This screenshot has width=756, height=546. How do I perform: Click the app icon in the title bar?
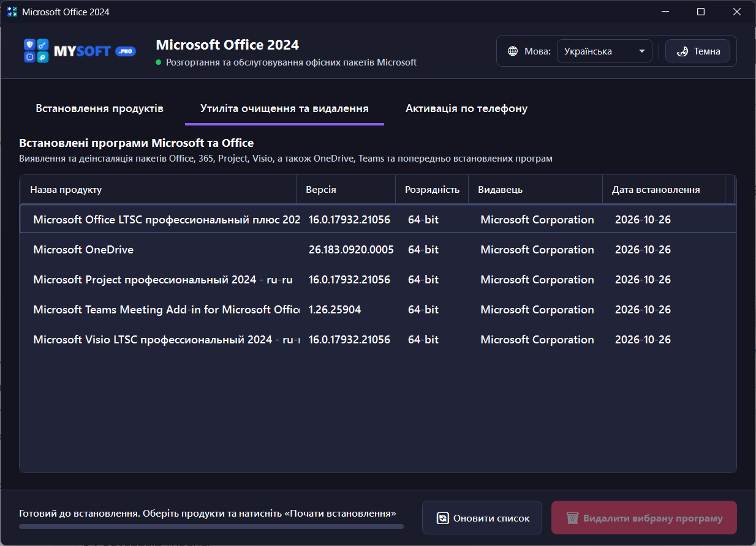click(x=12, y=12)
